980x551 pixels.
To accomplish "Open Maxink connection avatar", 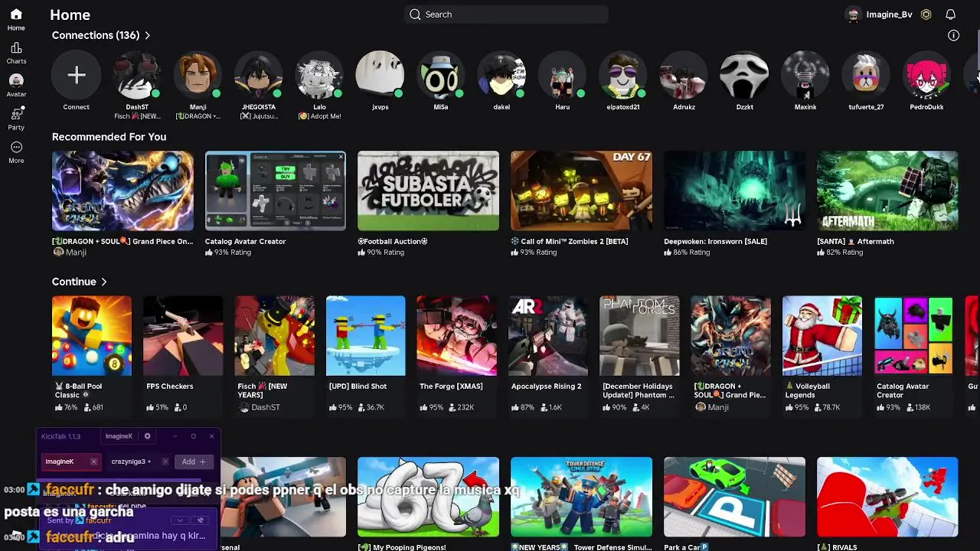I will [x=805, y=75].
